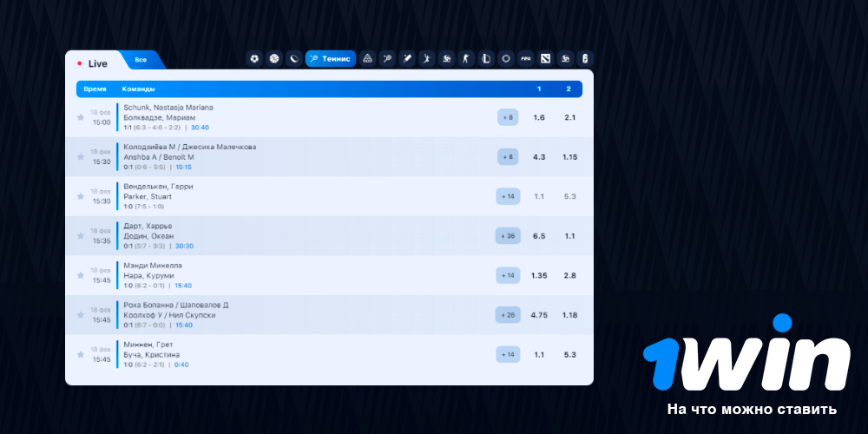Favorite the Мэнди Минелла match star

pyautogui.click(x=80, y=276)
